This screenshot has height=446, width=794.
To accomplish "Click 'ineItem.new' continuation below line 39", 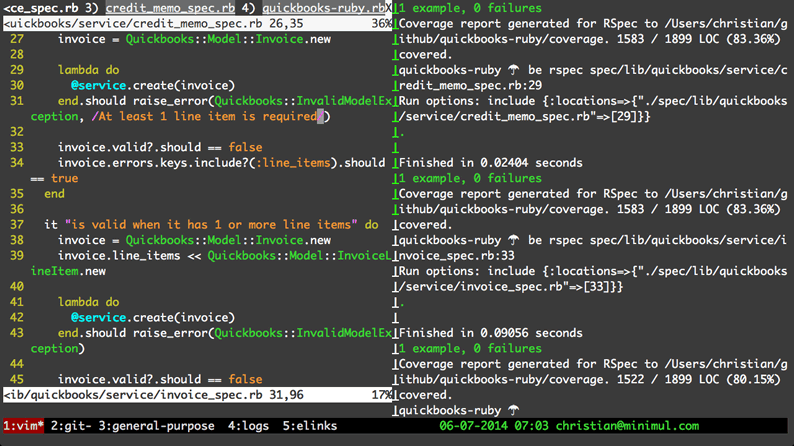I will coord(68,271).
